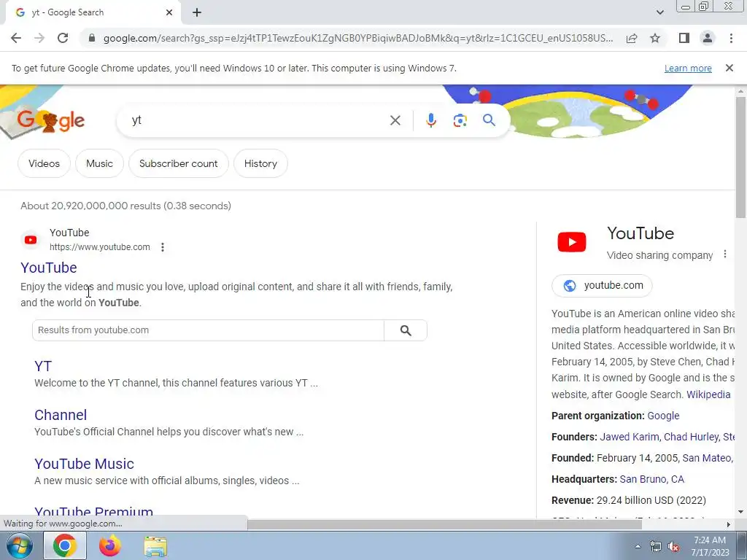Expand the tab search chevron
Image resolution: width=747 pixels, height=560 pixels.
(659, 12)
